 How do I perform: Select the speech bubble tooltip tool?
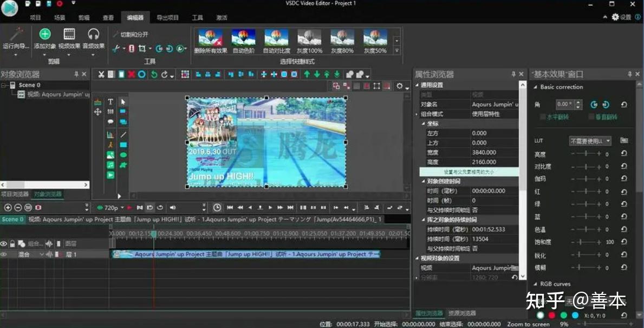pyautogui.click(x=110, y=122)
